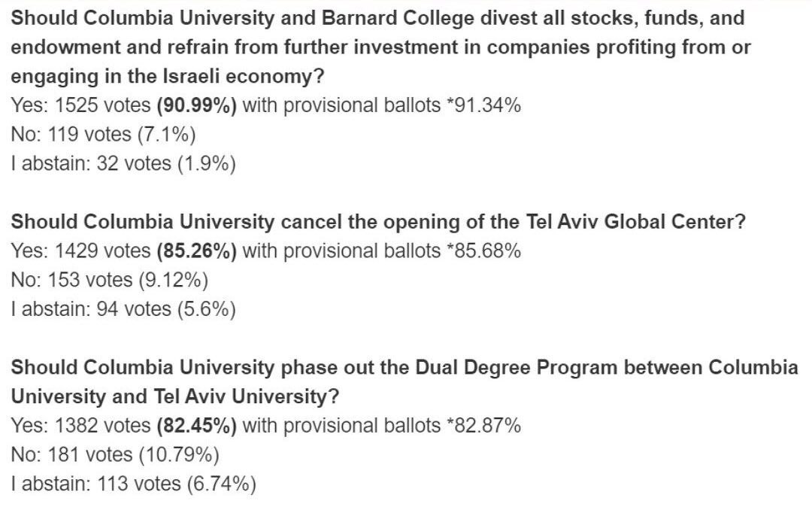Click 'I abstain: 32 votes (1.9%)'
This screenshot has width=812, height=507.
pos(123,164)
